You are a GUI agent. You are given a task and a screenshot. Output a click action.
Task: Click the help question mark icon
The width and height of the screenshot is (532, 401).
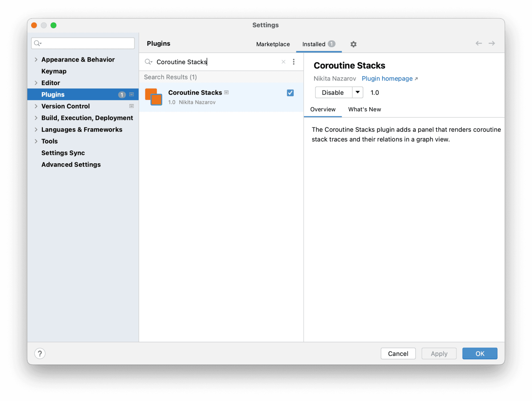pos(40,353)
